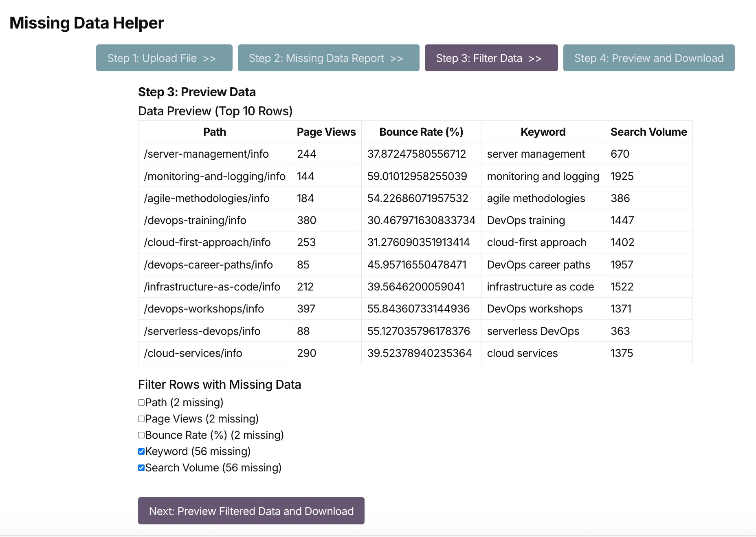Select the Search Volume column header
Image resolution: width=756 pixels, height=537 pixels.
tap(648, 132)
